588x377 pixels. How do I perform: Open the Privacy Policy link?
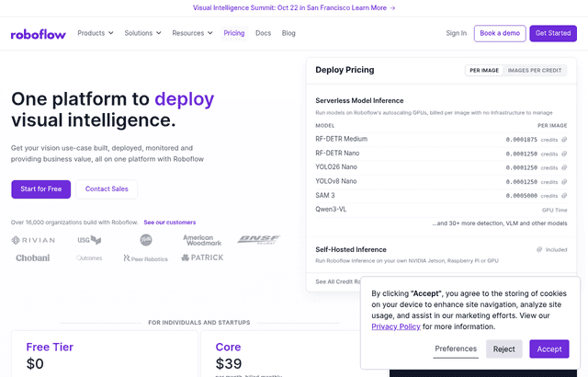click(x=396, y=326)
